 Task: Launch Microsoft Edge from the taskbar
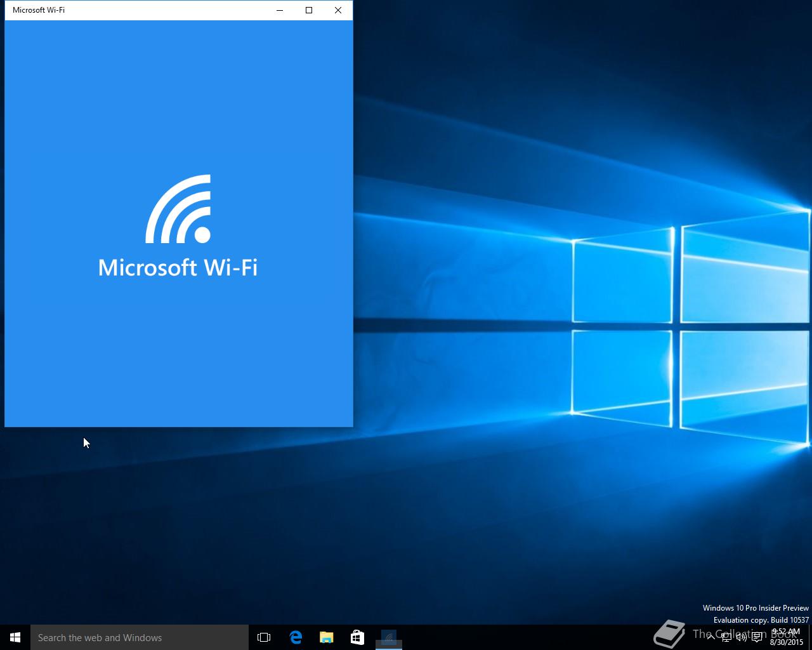296,637
